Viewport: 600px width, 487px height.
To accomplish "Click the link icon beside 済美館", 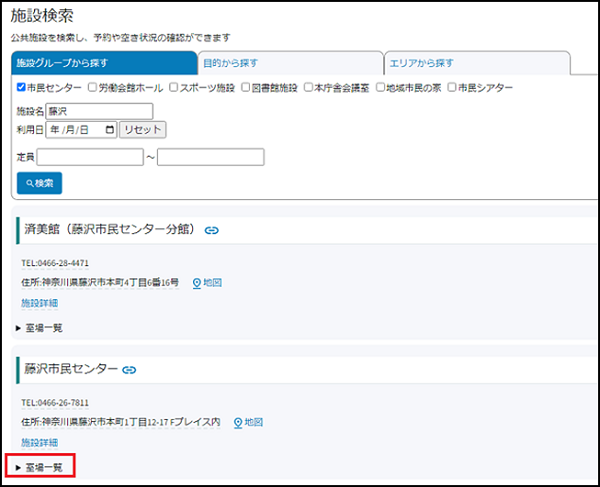I will 212,230.
